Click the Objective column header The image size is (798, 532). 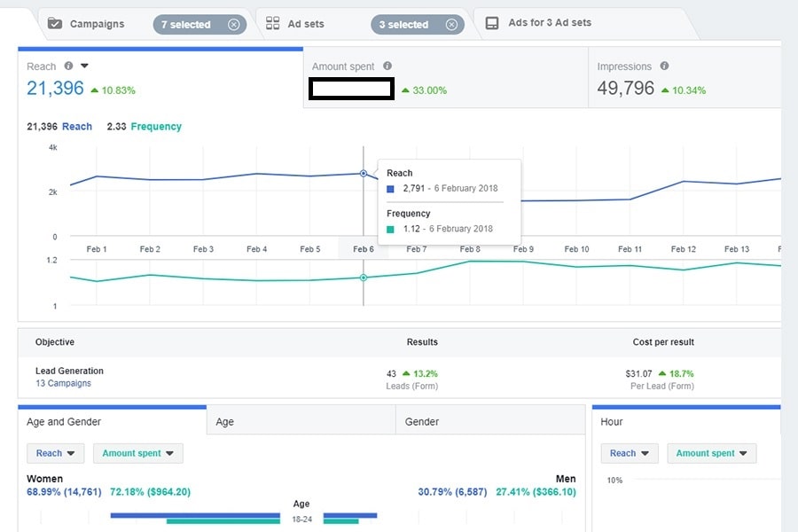54,342
